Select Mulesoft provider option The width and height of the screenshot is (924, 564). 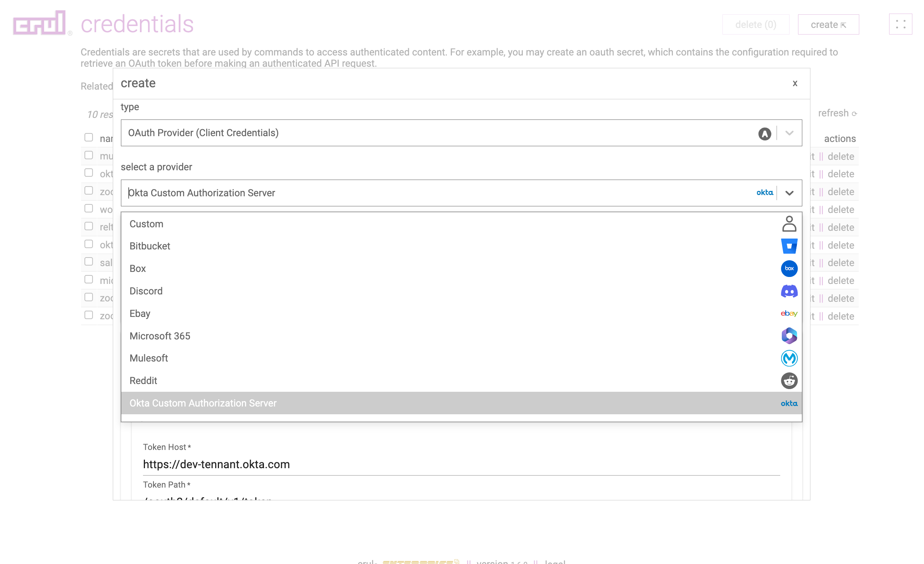[461, 358]
